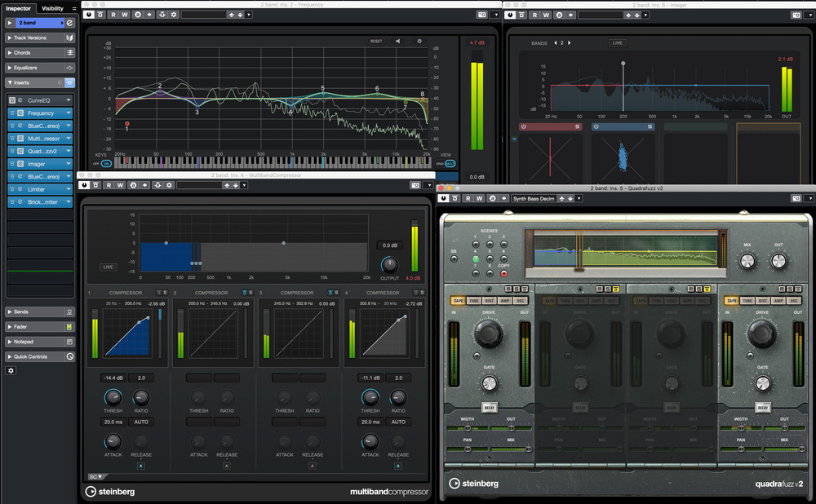The image size is (816, 504).
Task: Click band 1 AUTO release field
Action: (141, 422)
